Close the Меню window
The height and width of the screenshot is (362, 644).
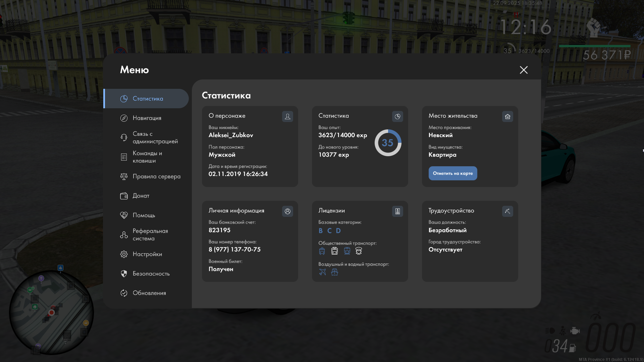[524, 70]
